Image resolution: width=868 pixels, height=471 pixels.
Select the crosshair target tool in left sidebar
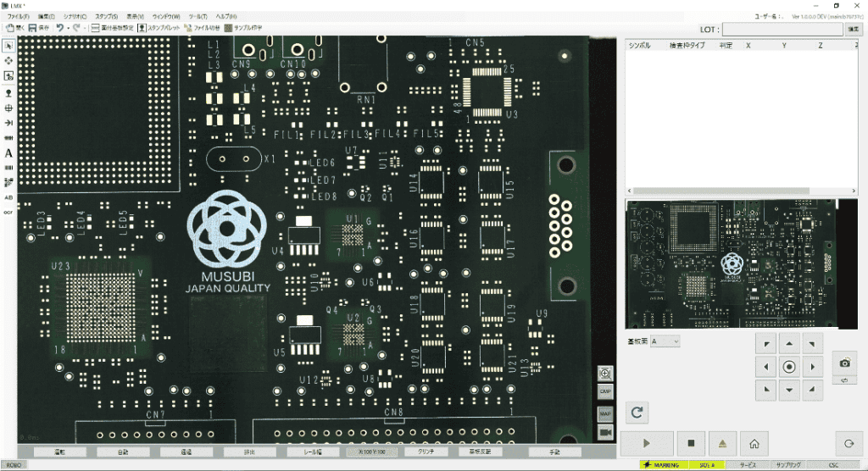pyautogui.click(x=8, y=108)
